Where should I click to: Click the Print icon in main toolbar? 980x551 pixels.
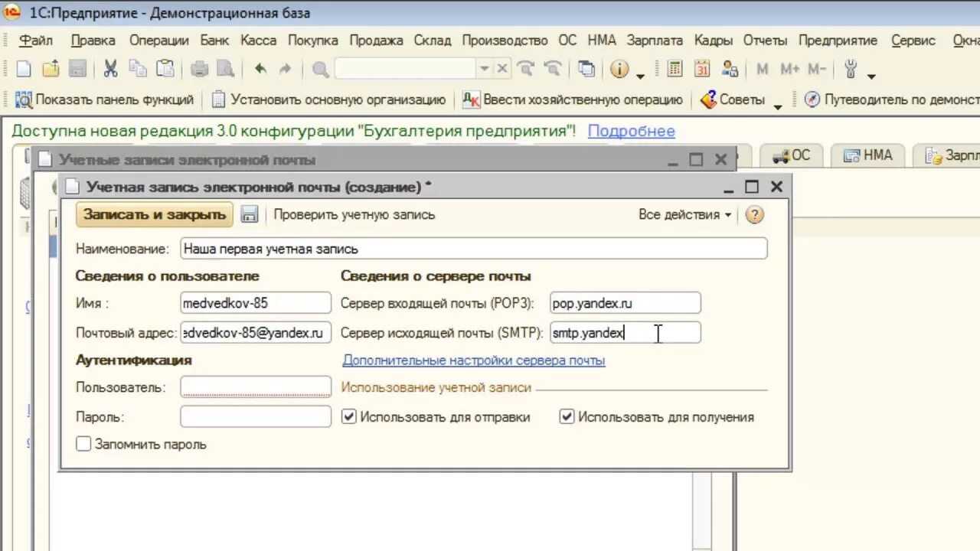199,70
